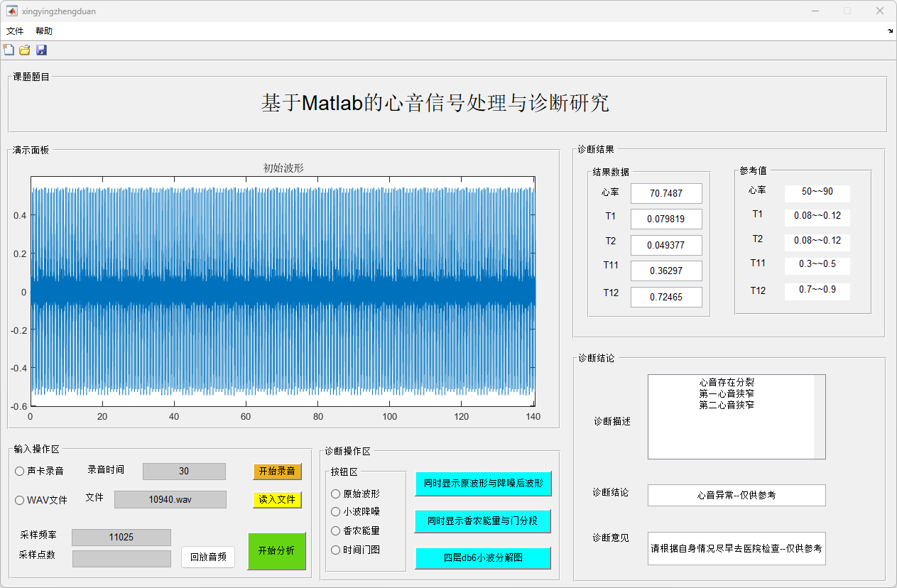Select the 时间门图 radio option
897x588 pixels.
pos(336,550)
